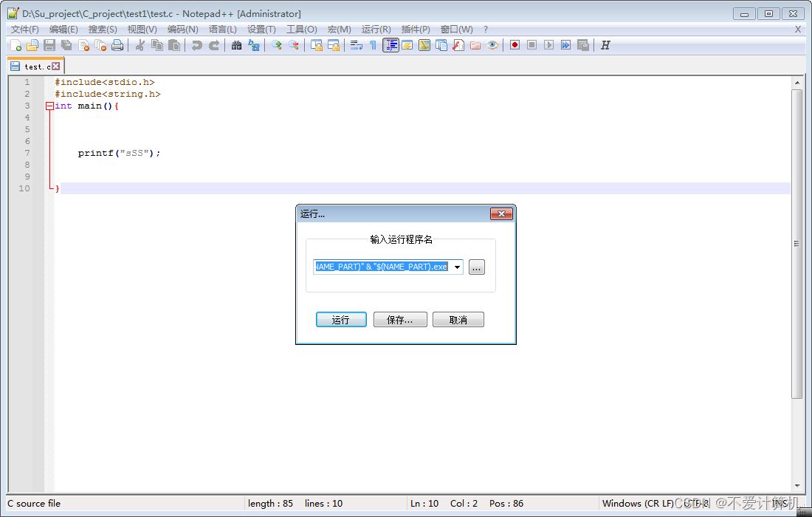Collapse the main() function code fold
Screen dimensions: 812x517
point(49,106)
